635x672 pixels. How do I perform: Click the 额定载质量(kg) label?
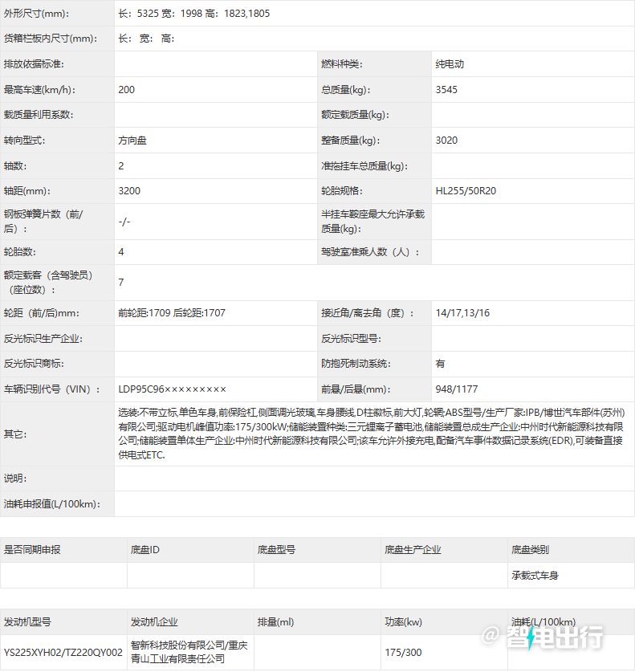coord(355,115)
